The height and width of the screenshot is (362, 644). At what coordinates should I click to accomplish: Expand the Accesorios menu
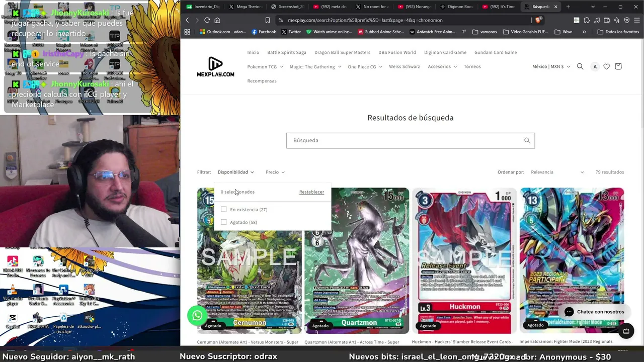click(442, 66)
